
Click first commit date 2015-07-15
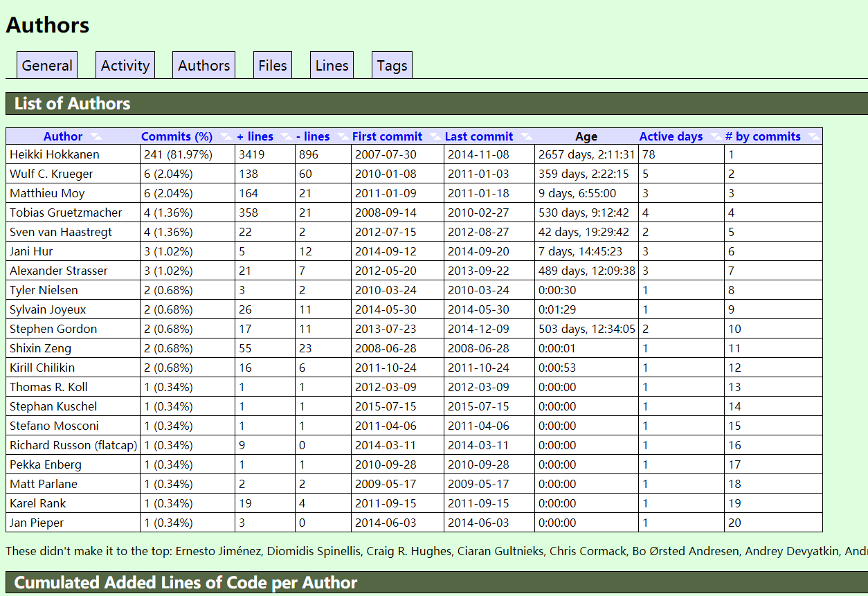[x=386, y=406]
